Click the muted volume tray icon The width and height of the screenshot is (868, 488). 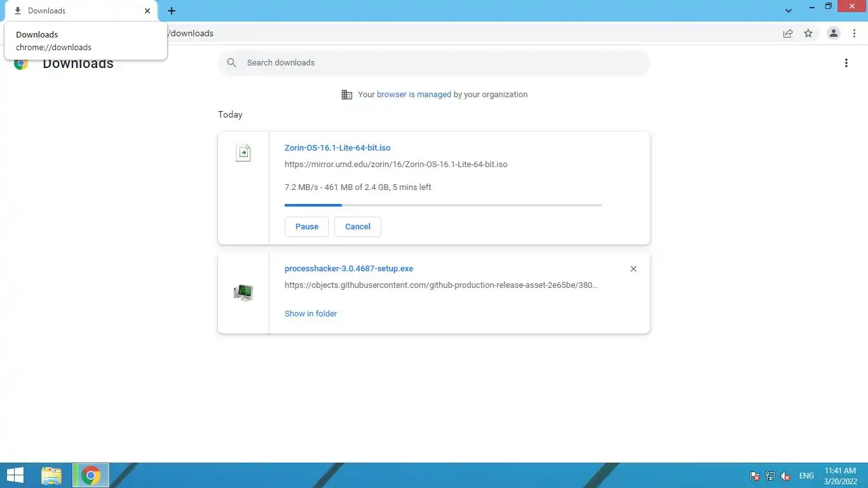(x=785, y=476)
